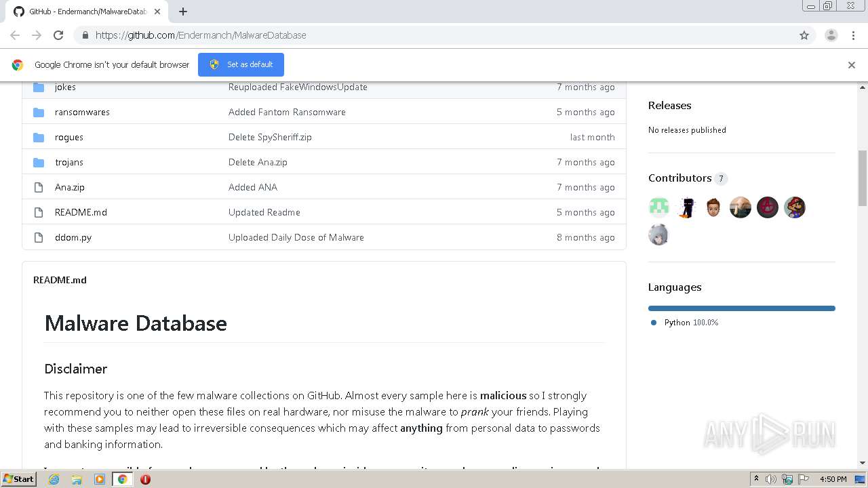Click the page vertical scrollbar thumb
Image resolution: width=868 pixels, height=488 pixels.
coord(863,178)
